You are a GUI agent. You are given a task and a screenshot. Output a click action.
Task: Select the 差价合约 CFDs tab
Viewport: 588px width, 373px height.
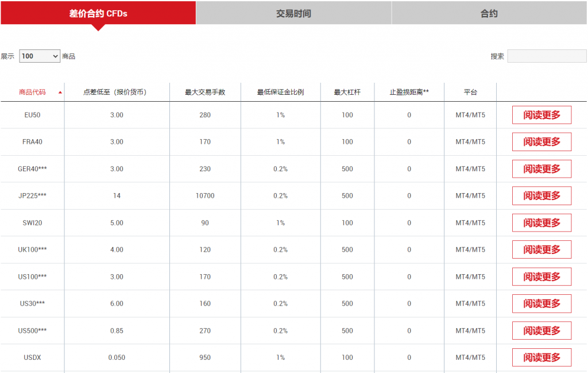(98, 13)
